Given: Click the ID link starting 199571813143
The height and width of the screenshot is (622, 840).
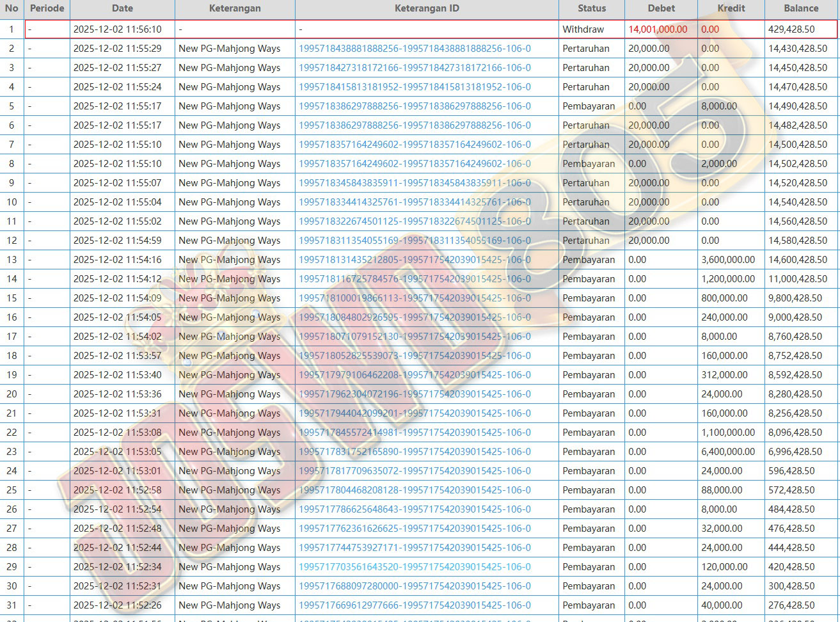Looking at the screenshot, I should 415,260.
